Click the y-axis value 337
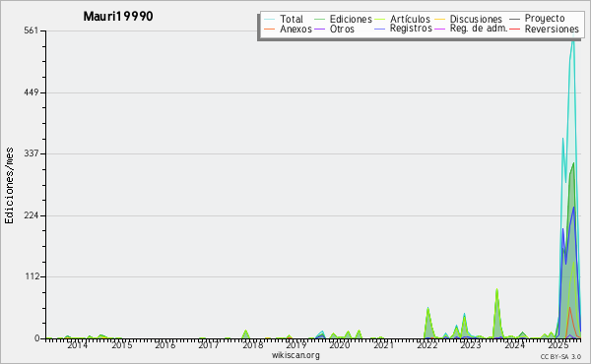Image resolution: width=591 pixels, height=364 pixels. 31,153
